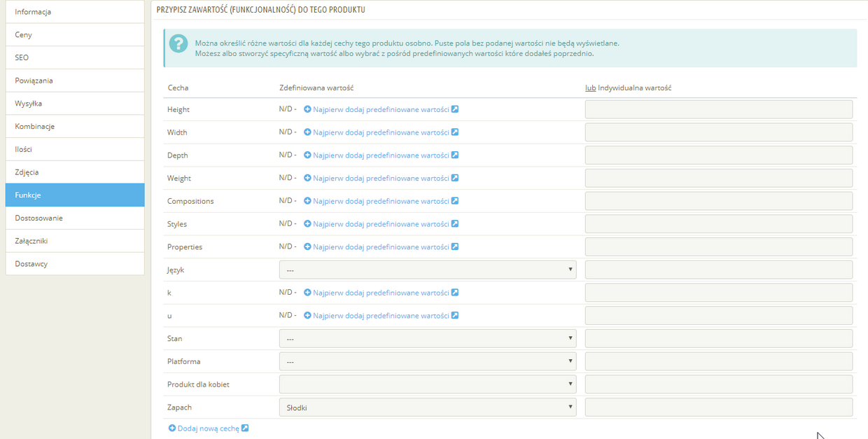The image size is (868, 439).
Task: Click the external-link icon after Dodaj nową cechę
Action: 245,428
